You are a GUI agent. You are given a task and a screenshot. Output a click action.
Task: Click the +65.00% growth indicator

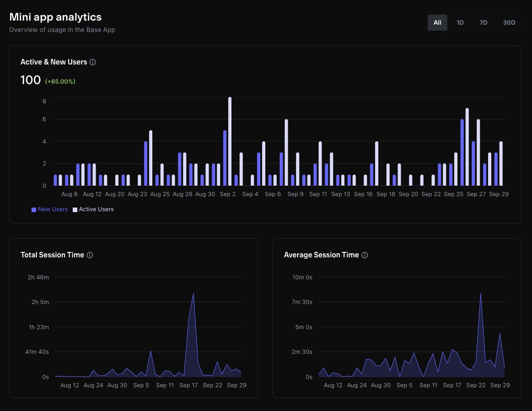click(x=60, y=81)
